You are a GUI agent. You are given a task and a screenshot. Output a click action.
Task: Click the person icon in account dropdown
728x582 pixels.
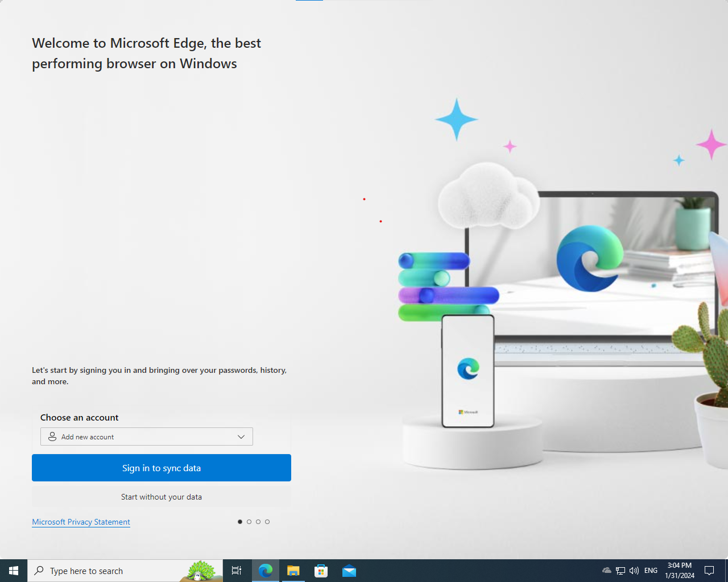52,436
